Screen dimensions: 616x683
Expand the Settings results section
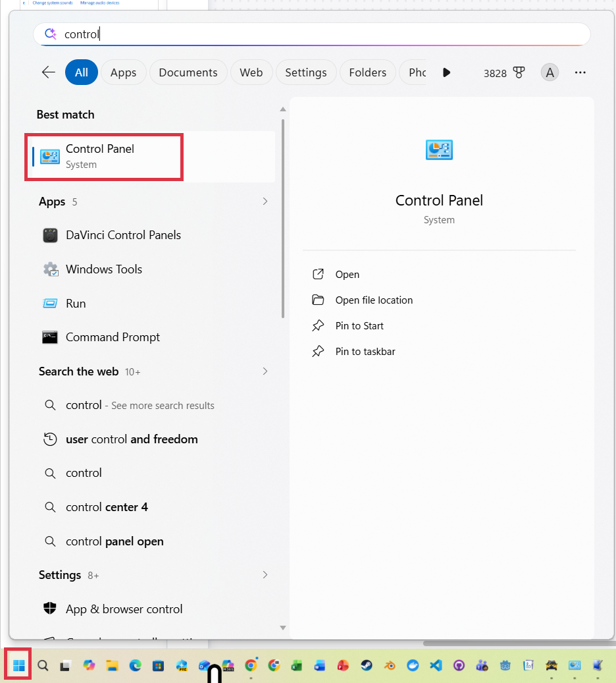265,575
